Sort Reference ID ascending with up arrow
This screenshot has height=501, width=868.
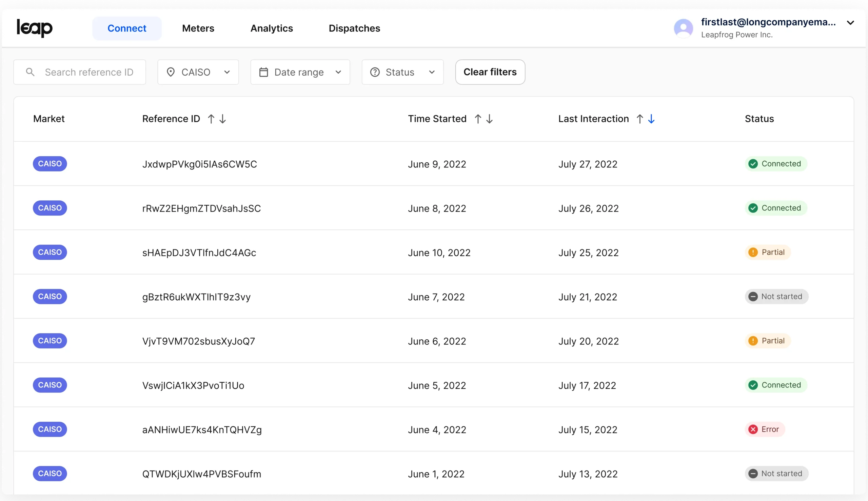point(211,119)
